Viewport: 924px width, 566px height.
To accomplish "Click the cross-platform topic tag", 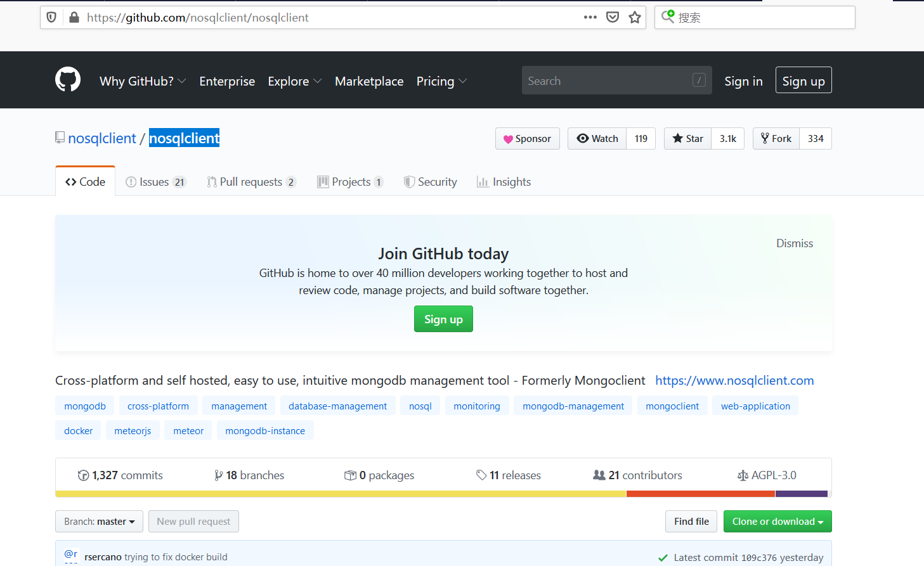I will 159,406.
